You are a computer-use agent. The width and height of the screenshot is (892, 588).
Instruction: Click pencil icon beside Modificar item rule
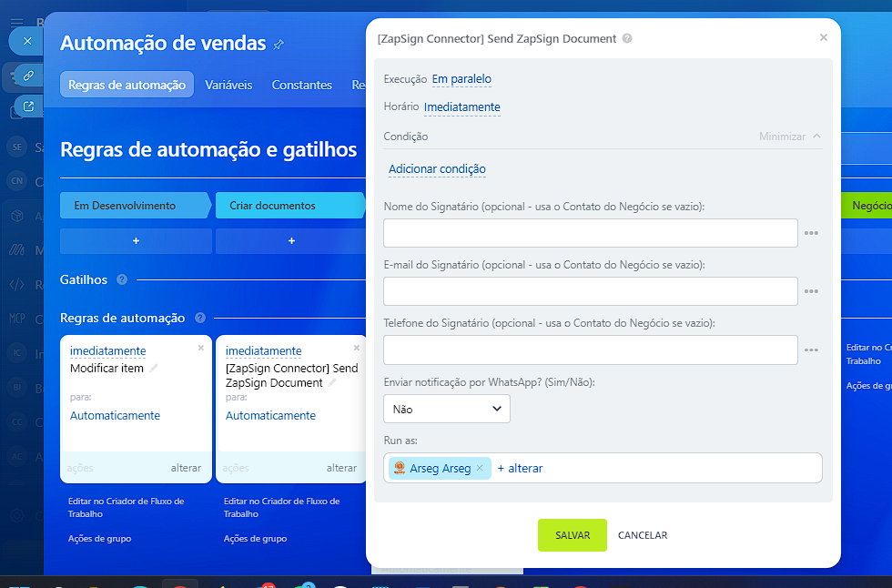coord(154,369)
